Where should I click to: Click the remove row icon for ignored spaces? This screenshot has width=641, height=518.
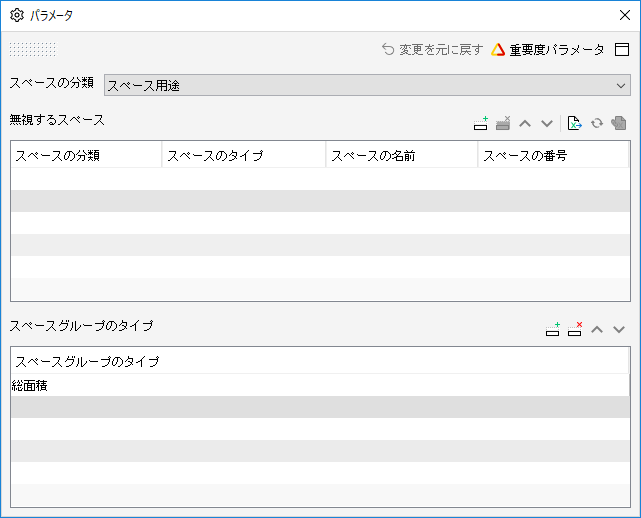point(503,123)
